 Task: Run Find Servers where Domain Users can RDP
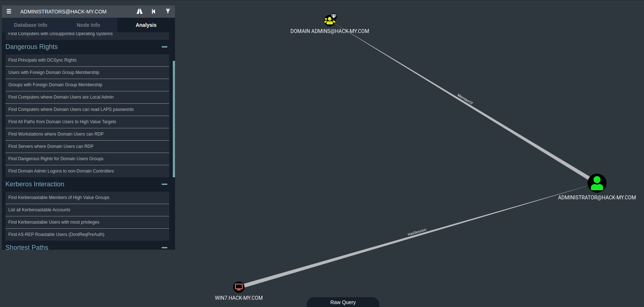click(87, 146)
